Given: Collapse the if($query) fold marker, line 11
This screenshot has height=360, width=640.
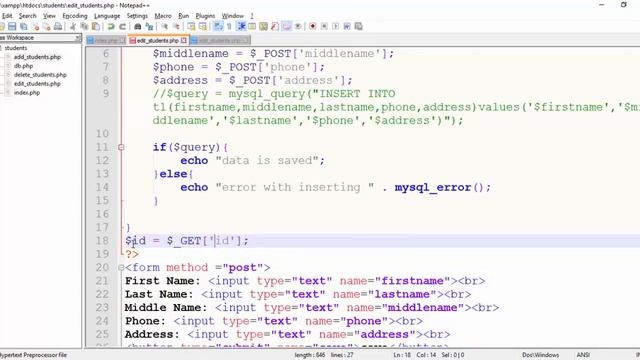Looking at the screenshot, I should pyautogui.click(x=121, y=147).
